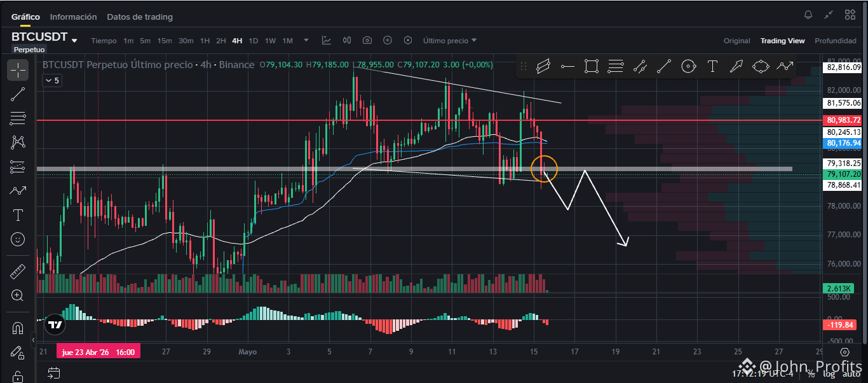Select the trend line tool in left sidebar

click(x=18, y=94)
